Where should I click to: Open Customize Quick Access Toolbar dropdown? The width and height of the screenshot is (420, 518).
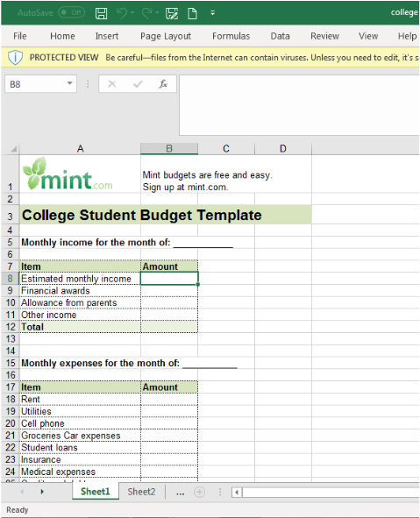tap(213, 13)
